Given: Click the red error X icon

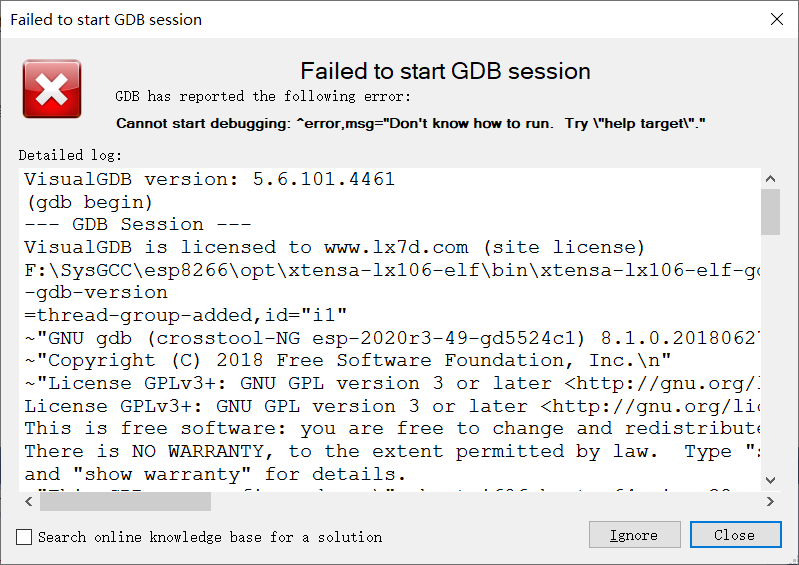Looking at the screenshot, I should [52, 89].
